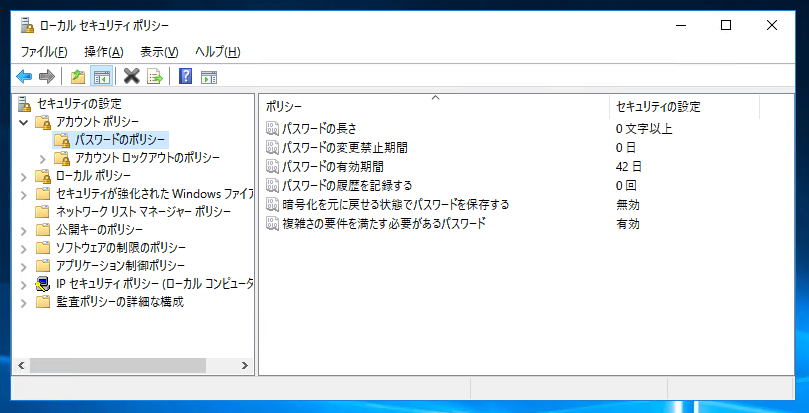This screenshot has width=809, height=413.
Task: Expand the 公開キーのポリシー node
Action: [x=23, y=230]
